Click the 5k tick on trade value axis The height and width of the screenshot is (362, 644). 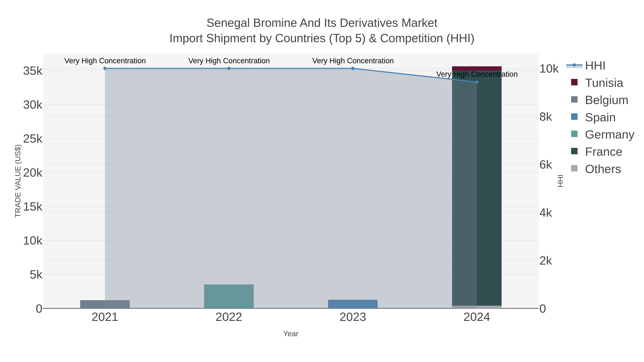click(x=36, y=275)
